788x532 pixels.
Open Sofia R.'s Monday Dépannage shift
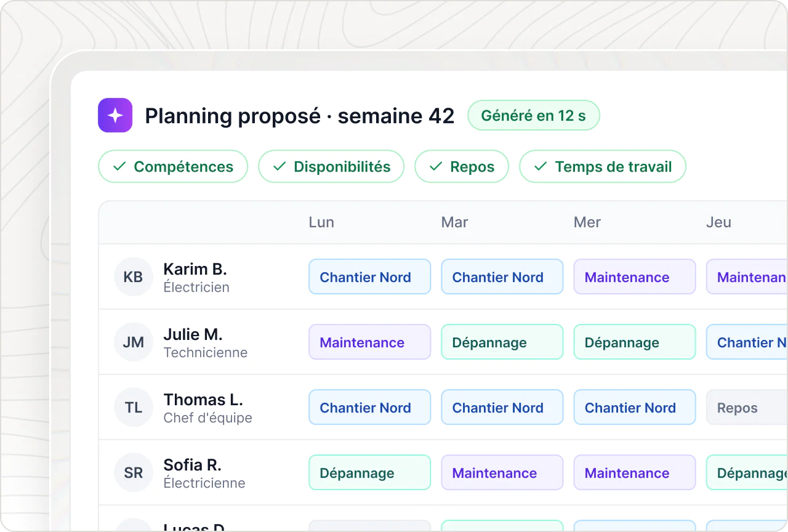pos(369,473)
